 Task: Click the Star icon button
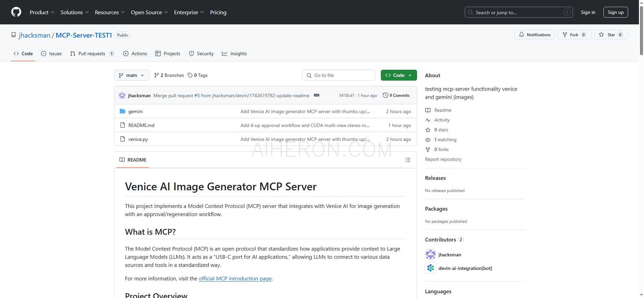[601, 35]
